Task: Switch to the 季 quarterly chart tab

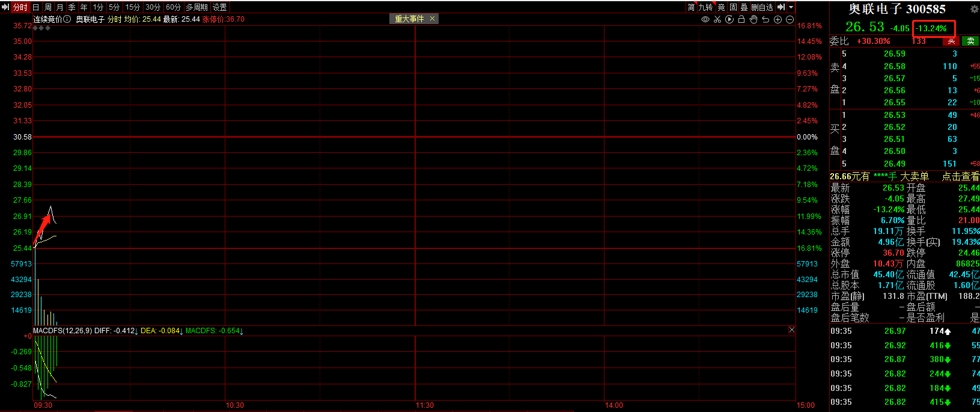Action: click(x=72, y=7)
